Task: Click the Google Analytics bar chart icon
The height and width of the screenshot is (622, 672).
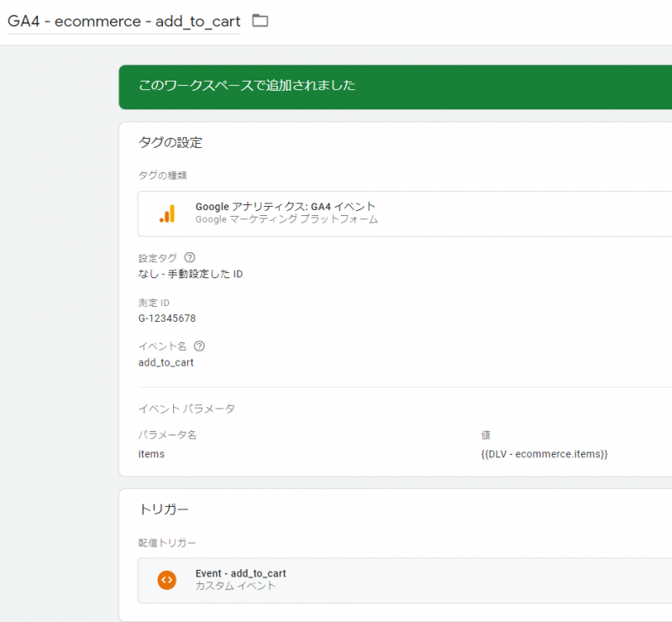Action: pyautogui.click(x=167, y=213)
